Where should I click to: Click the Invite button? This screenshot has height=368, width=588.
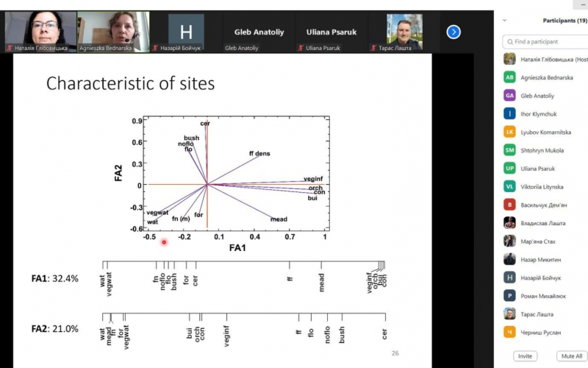pyautogui.click(x=525, y=356)
